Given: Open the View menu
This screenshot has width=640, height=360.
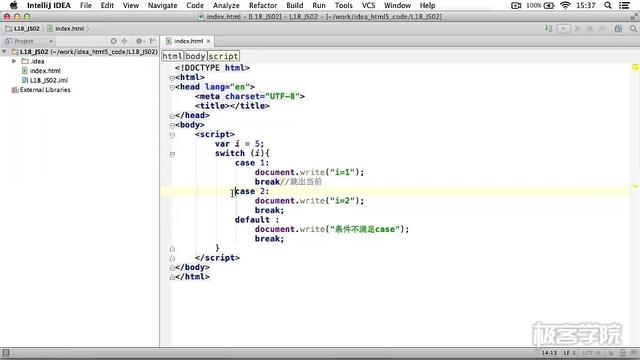Looking at the screenshot, I should point(131,5).
